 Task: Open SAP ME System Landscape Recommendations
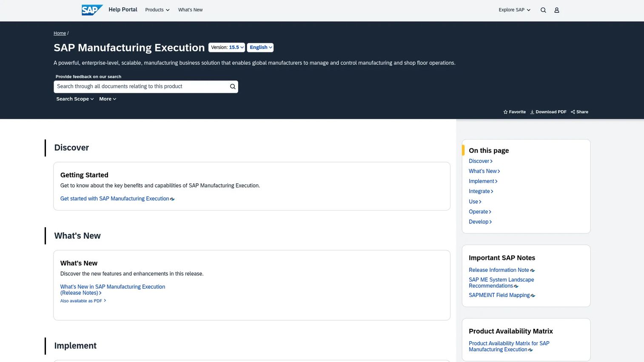[502, 283]
